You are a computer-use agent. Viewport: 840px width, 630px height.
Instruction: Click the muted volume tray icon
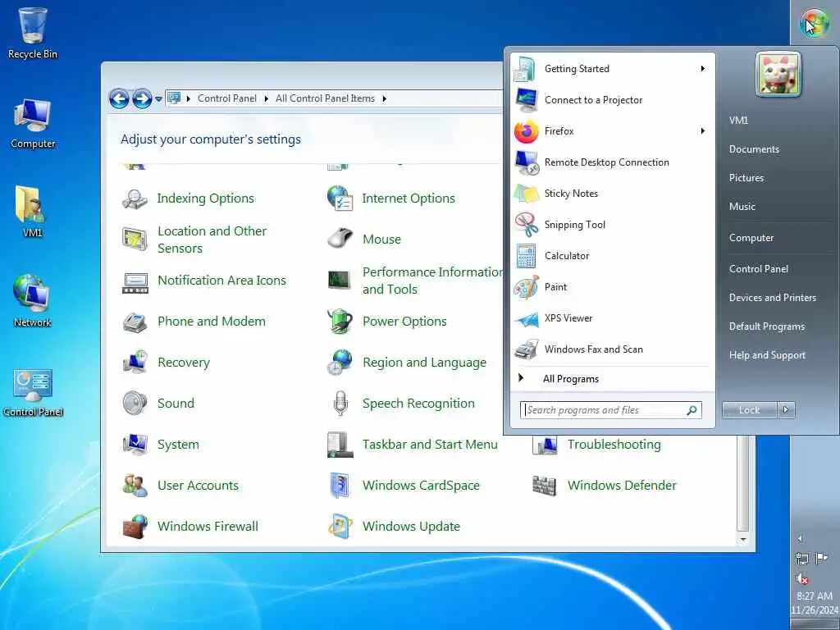coord(802,579)
